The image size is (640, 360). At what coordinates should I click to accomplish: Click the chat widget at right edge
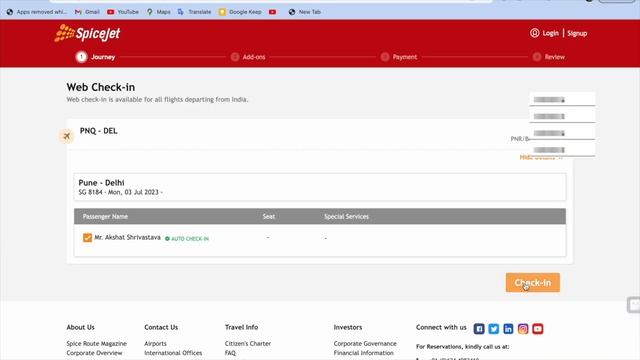634,304
